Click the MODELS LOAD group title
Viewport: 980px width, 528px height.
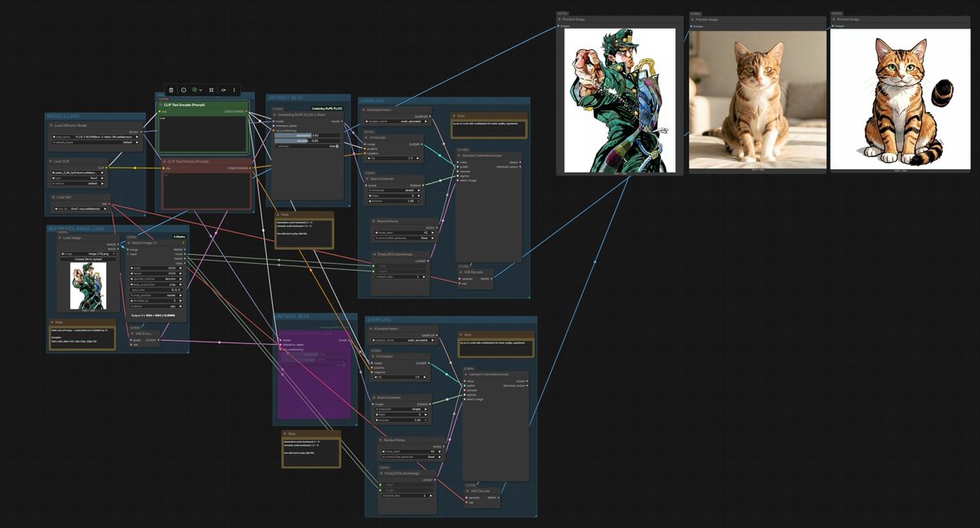pos(62,116)
